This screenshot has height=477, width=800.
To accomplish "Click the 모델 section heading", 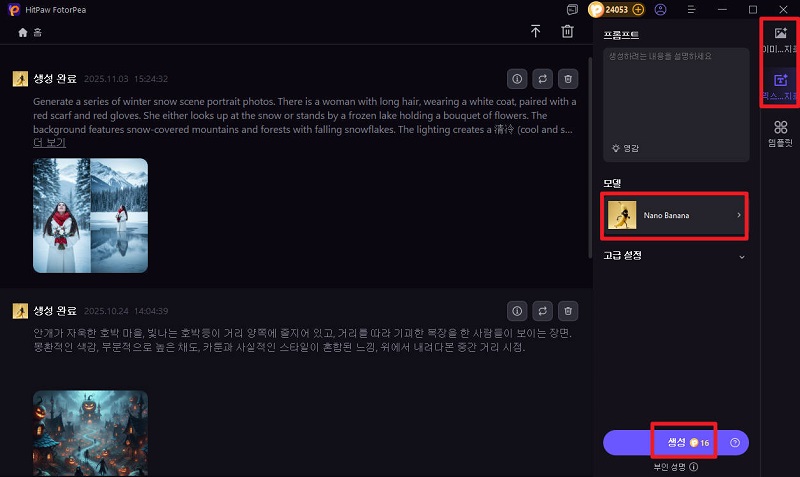I will (x=612, y=183).
